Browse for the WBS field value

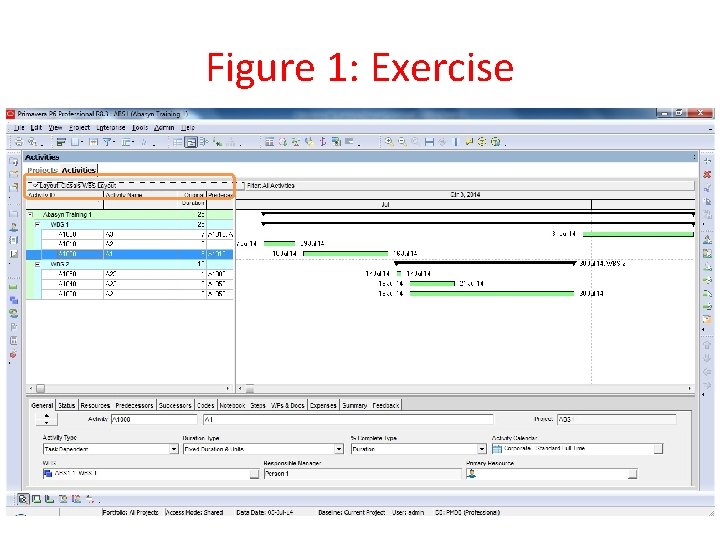tap(254, 474)
